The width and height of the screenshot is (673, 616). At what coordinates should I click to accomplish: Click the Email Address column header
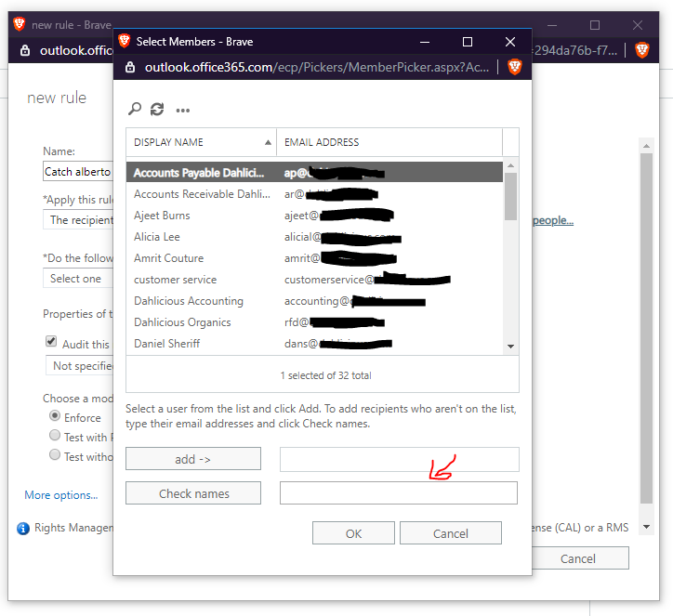coord(389,142)
